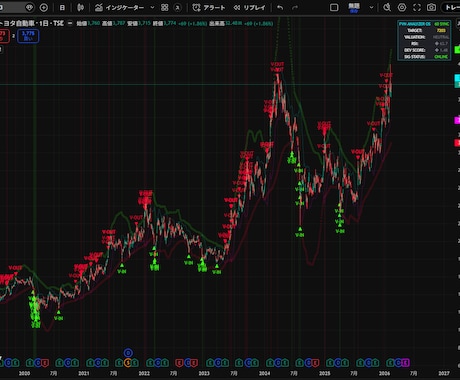The width and height of the screenshot is (460, 380).
Task: Click the purple event marker on timeline
Action: point(405,362)
